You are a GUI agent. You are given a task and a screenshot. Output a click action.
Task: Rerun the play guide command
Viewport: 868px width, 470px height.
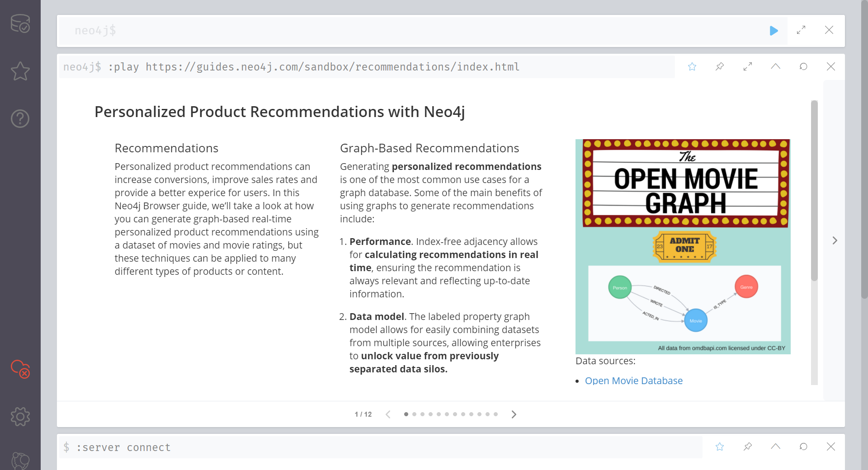[803, 67]
